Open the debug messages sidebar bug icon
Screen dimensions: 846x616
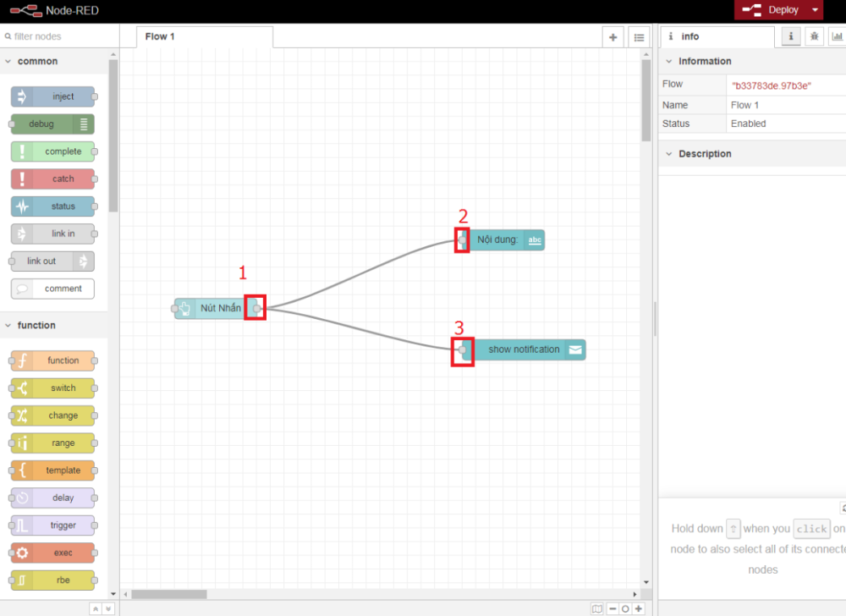pos(814,36)
